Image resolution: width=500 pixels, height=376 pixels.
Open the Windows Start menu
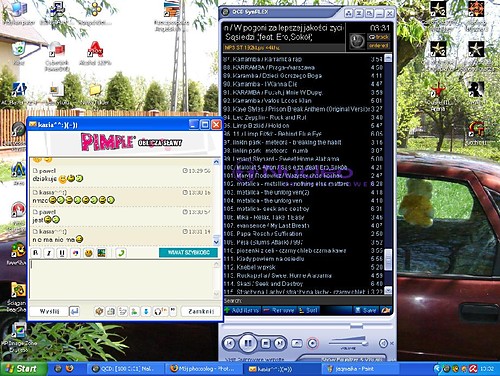[x=23, y=369]
